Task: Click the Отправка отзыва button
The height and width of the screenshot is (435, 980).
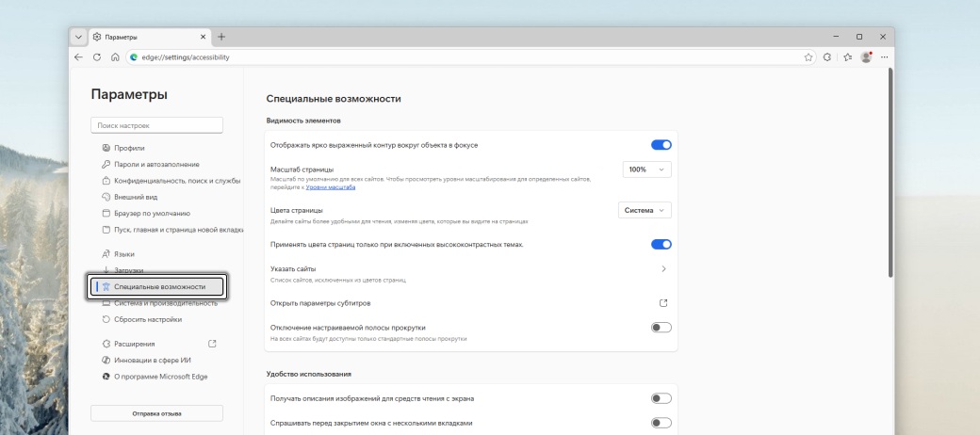Action: (x=156, y=413)
